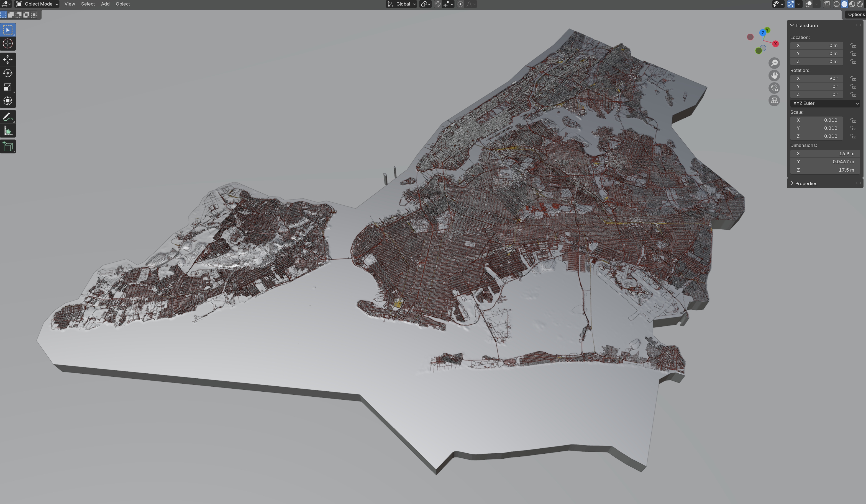The width and height of the screenshot is (866, 504).
Task: Switch to orthographic grid view icon
Action: pos(774,100)
